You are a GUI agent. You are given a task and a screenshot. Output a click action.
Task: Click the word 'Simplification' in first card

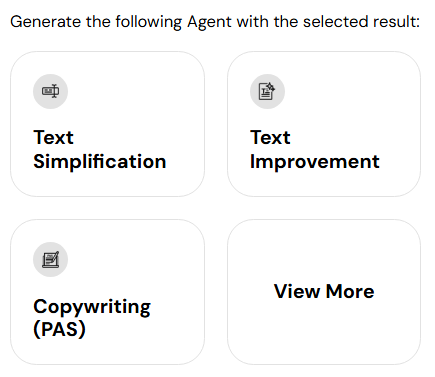point(100,162)
